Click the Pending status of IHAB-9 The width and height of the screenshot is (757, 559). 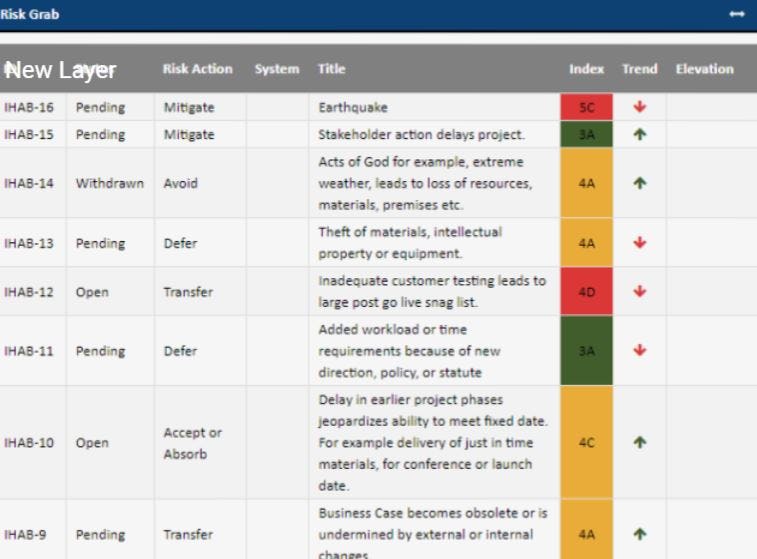pyautogui.click(x=100, y=534)
